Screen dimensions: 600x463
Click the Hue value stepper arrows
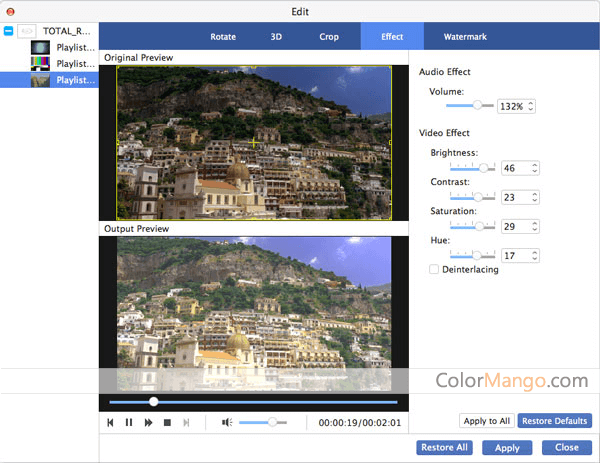coord(535,256)
